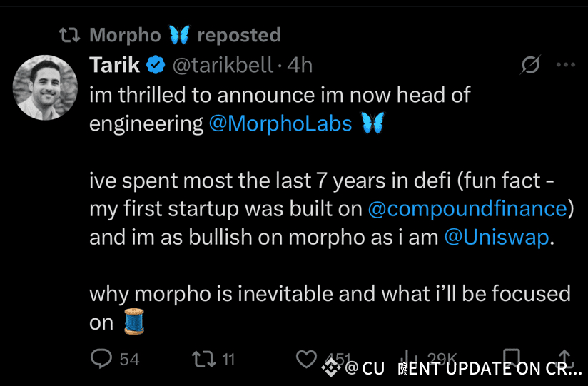
Task: Open the 4h timestamp of the tweet
Action: tap(300, 65)
